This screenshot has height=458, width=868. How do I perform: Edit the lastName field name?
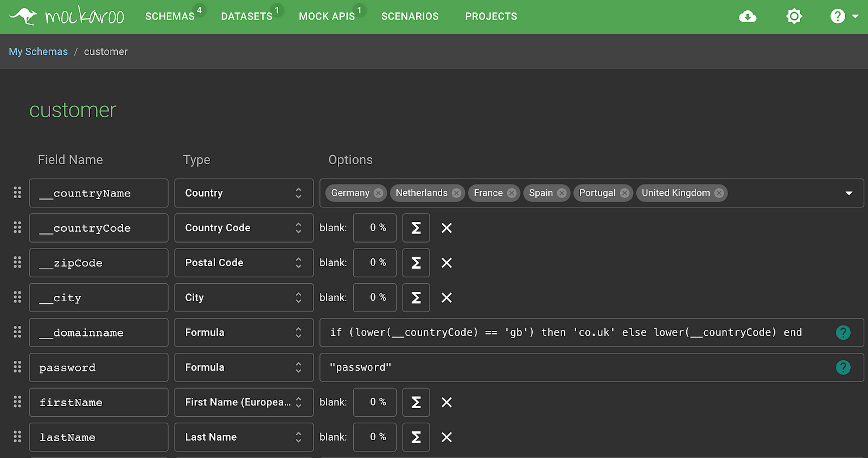98,437
